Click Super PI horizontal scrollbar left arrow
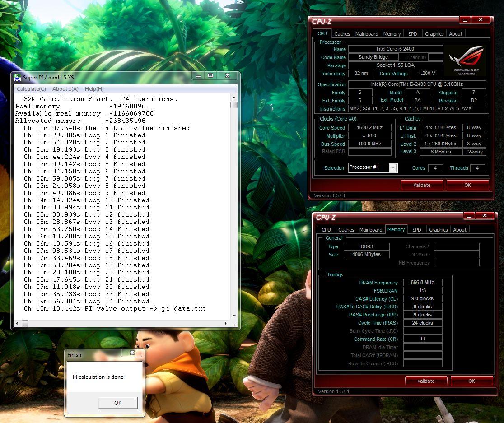The width and height of the screenshot is (504, 423). tap(17, 323)
